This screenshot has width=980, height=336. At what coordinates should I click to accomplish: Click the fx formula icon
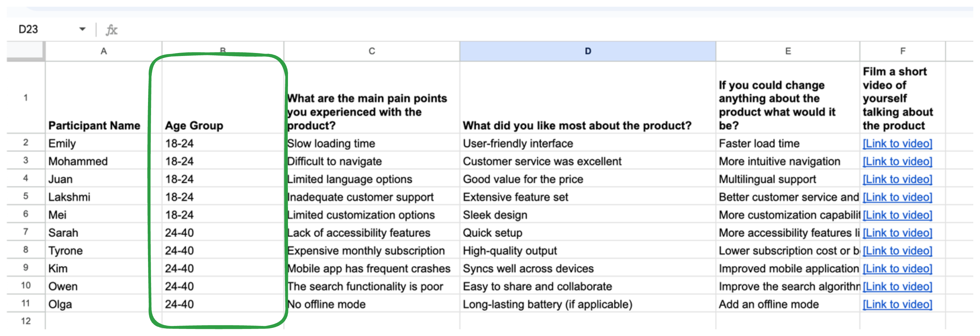point(111,30)
